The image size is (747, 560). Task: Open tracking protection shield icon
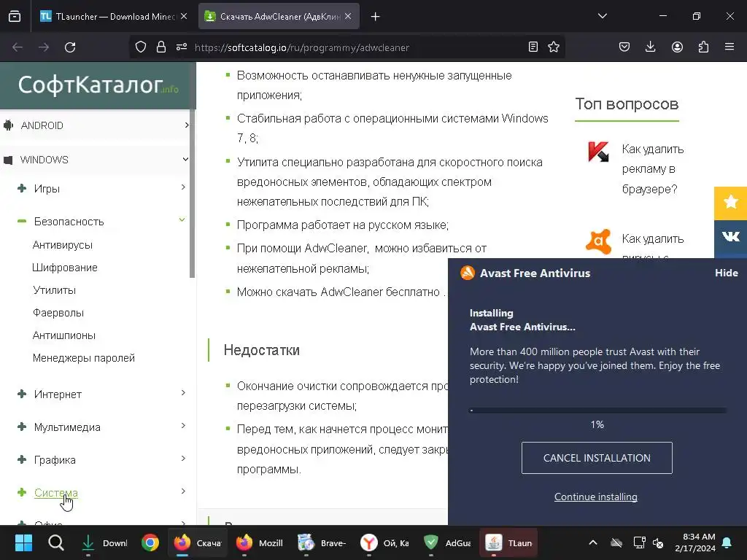click(141, 47)
